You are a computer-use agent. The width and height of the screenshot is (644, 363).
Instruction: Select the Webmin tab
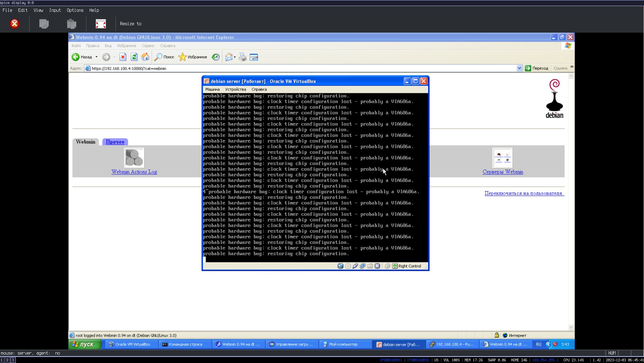coord(85,142)
